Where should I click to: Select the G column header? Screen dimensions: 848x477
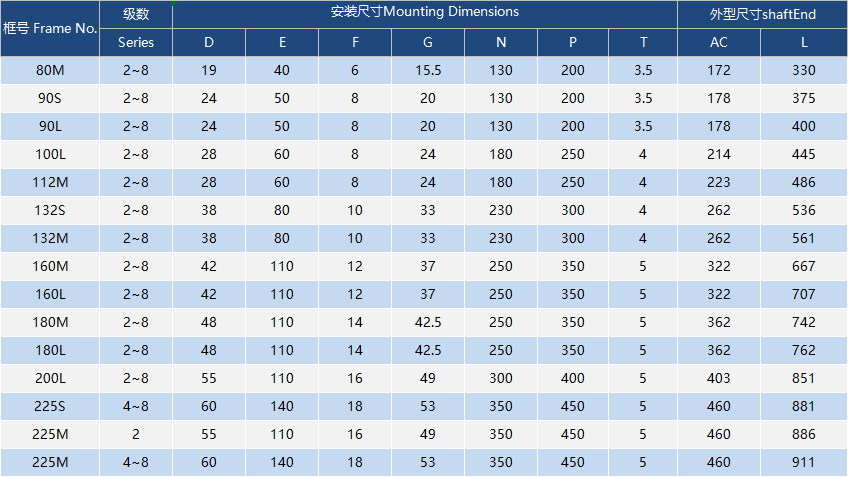[428, 42]
